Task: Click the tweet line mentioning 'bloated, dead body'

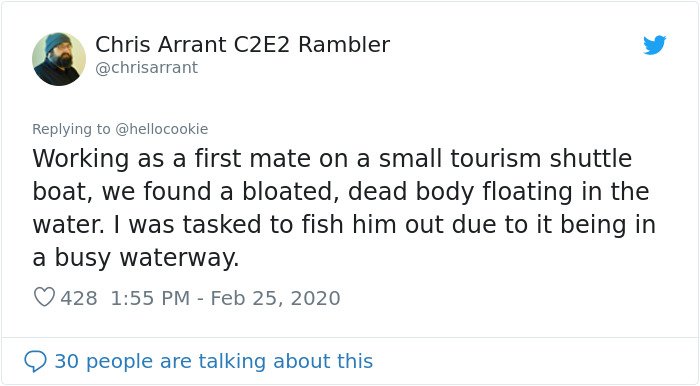Action: click(x=341, y=192)
